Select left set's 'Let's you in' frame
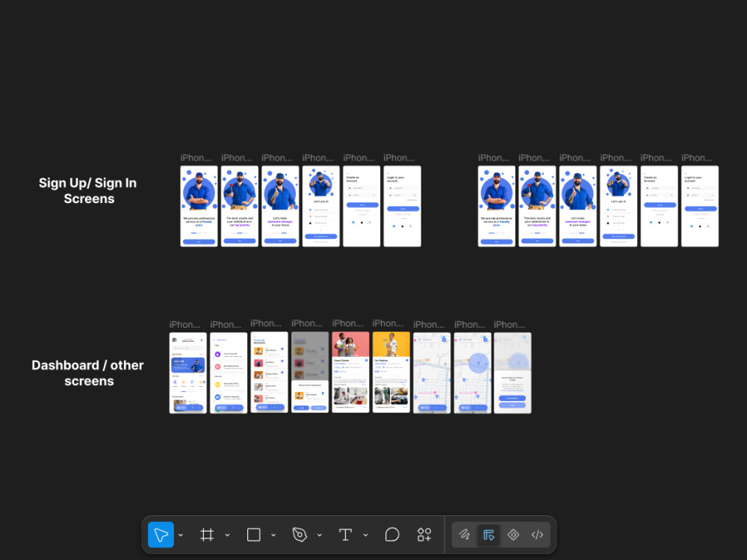Viewport: 747px width, 560px height. pyautogui.click(x=321, y=206)
